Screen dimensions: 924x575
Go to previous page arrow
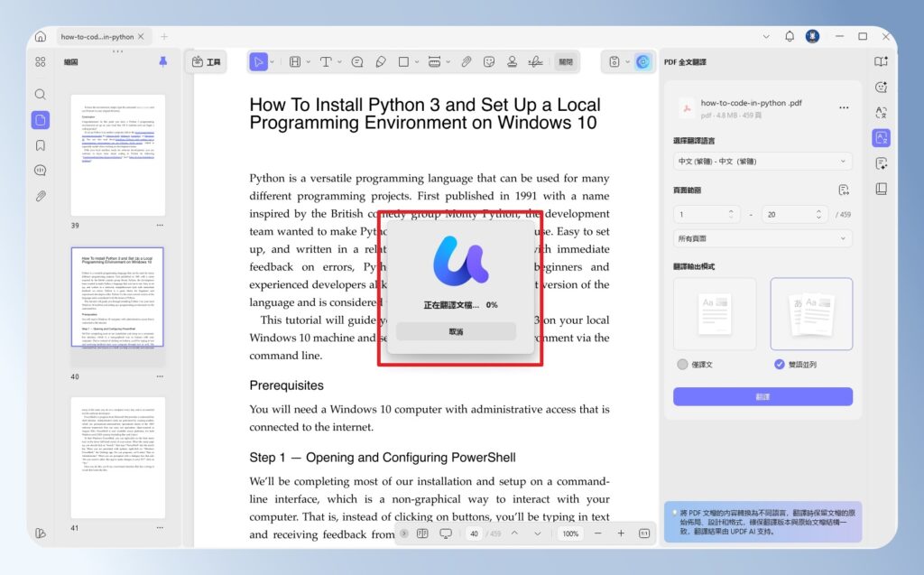[514, 533]
